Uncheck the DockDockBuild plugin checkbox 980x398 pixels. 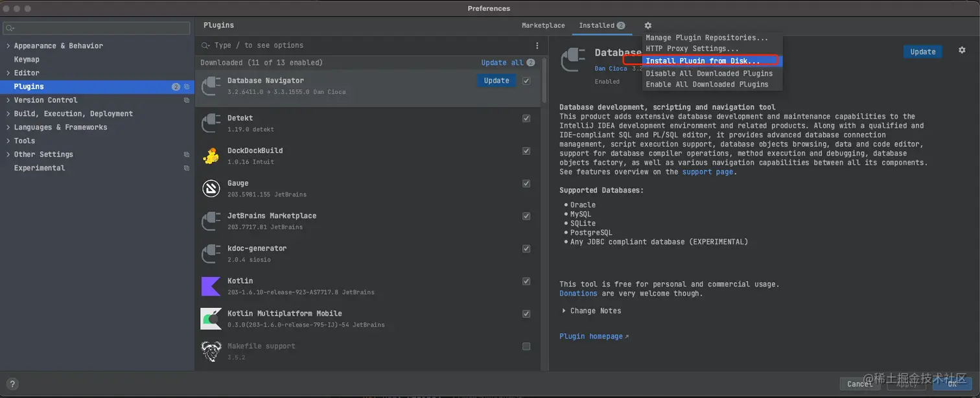[x=526, y=151]
